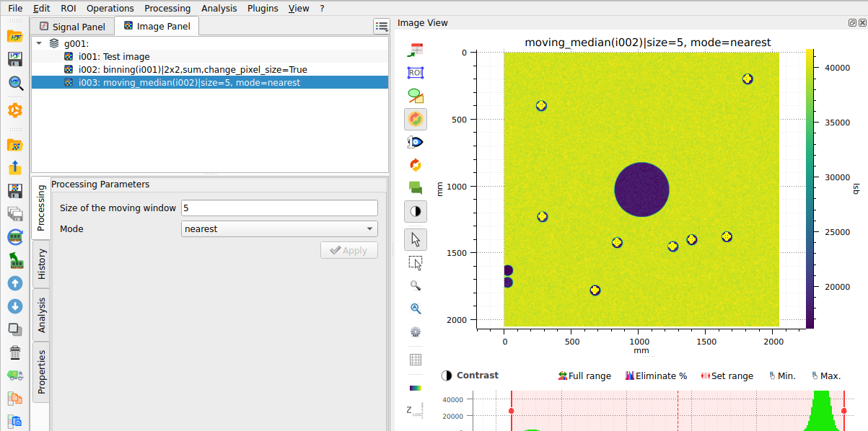Click the calendar table icon above ROI
The height and width of the screenshot is (431, 868).
pyautogui.click(x=416, y=50)
